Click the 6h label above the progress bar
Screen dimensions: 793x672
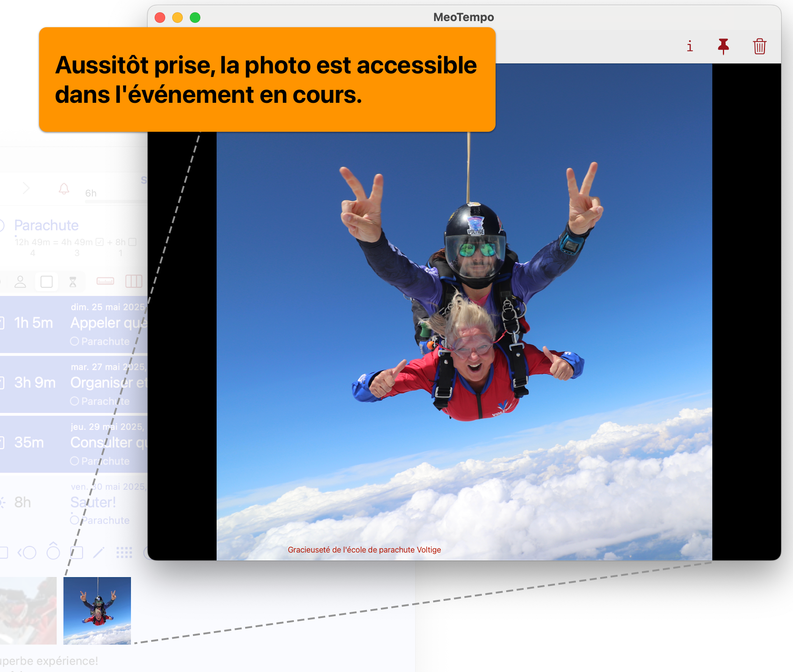tap(91, 193)
